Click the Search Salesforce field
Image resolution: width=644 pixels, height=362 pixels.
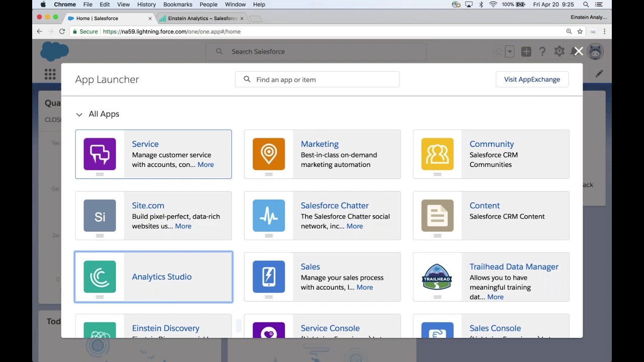pos(315,51)
